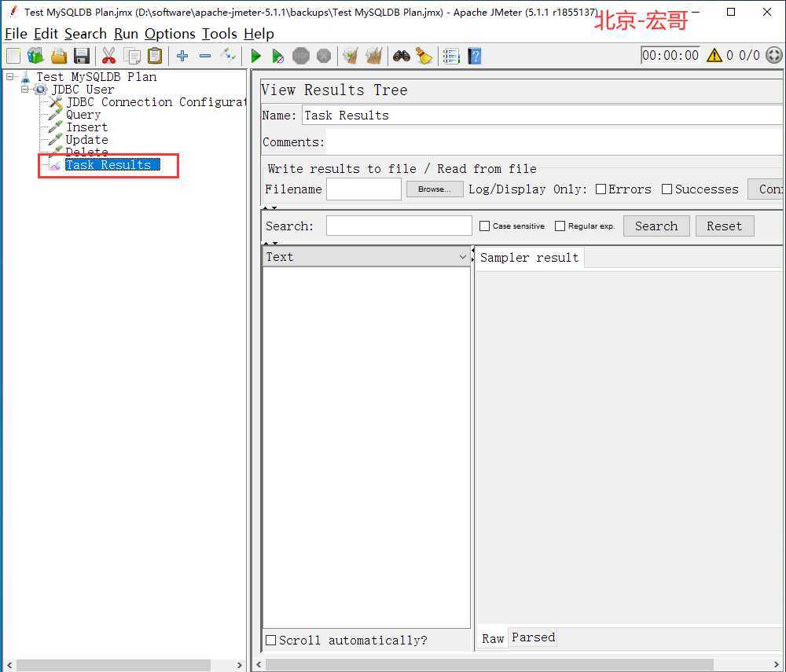Click the Reset button

pyautogui.click(x=725, y=226)
